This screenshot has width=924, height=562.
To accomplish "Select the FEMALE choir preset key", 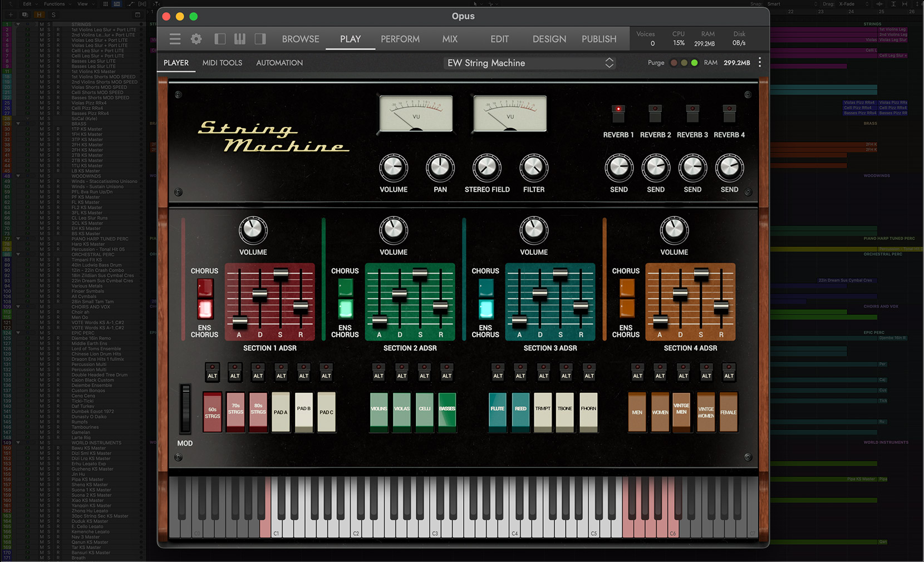I will click(729, 412).
